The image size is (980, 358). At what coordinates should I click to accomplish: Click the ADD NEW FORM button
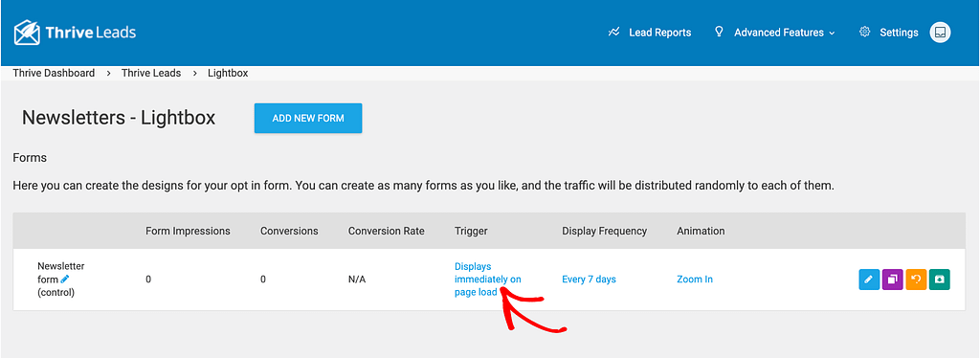[x=308, y=118]
